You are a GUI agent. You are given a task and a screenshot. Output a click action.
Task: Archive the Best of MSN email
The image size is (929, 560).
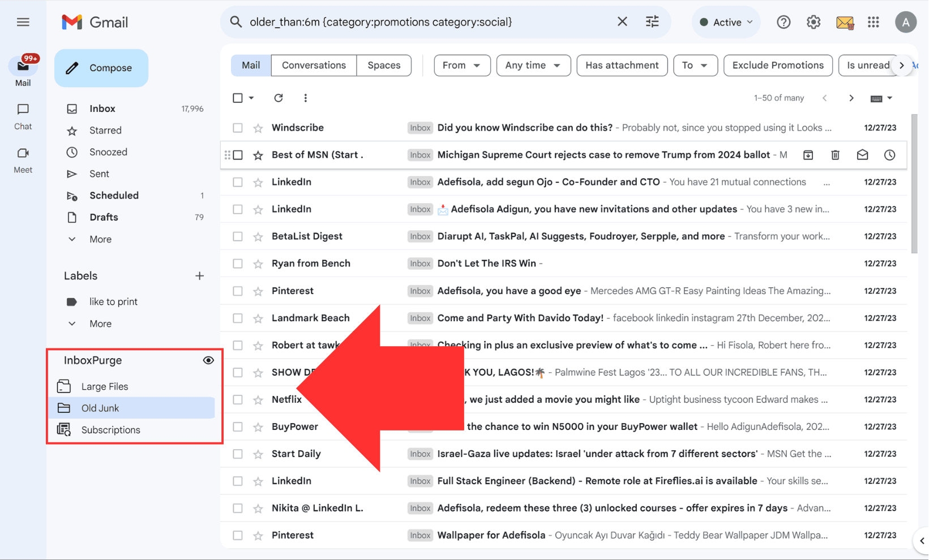[808, 154]
